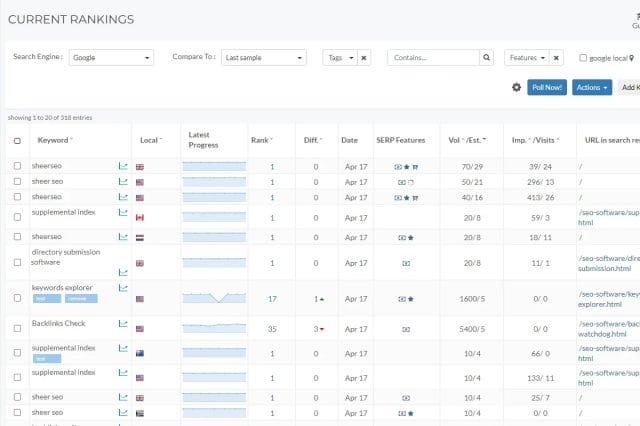The image size is (640, 426).
Task: Open the chart icon for keywords explorer
Action: pos(123,288)
